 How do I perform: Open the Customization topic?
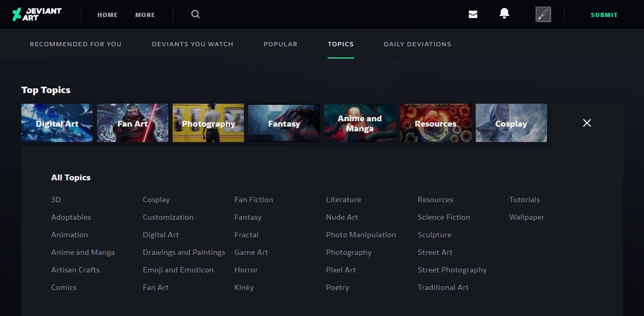[x=168, y=217]
